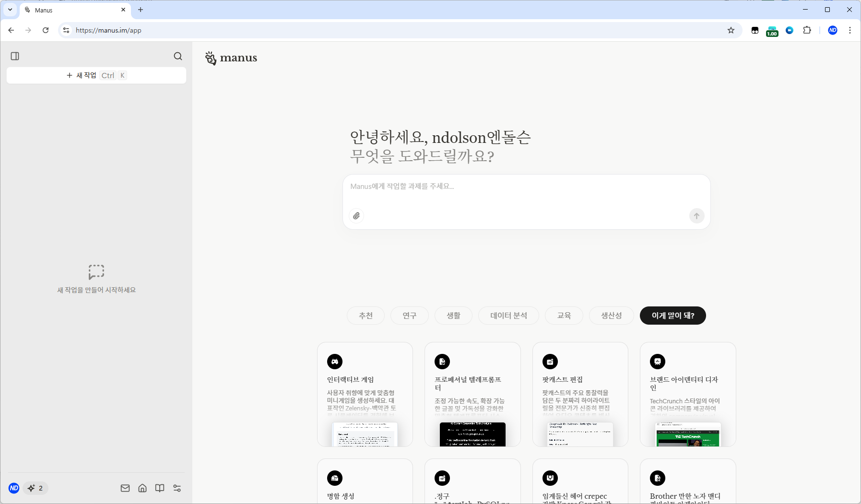Open the TechCrunch thumbnail on 브랜드 아이덴티티 card
The width and height of the screenshot is (861, 504).
pyautogui.click(x=688, y=434)
